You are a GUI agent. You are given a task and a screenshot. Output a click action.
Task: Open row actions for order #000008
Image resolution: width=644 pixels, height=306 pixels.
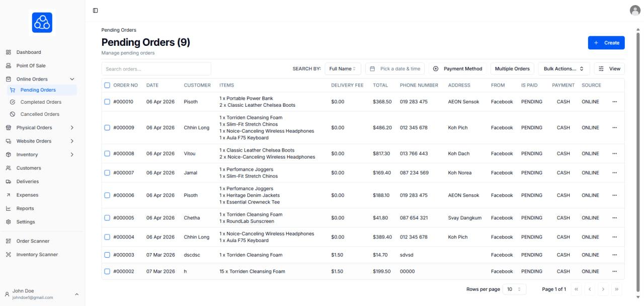click(614, 154)
